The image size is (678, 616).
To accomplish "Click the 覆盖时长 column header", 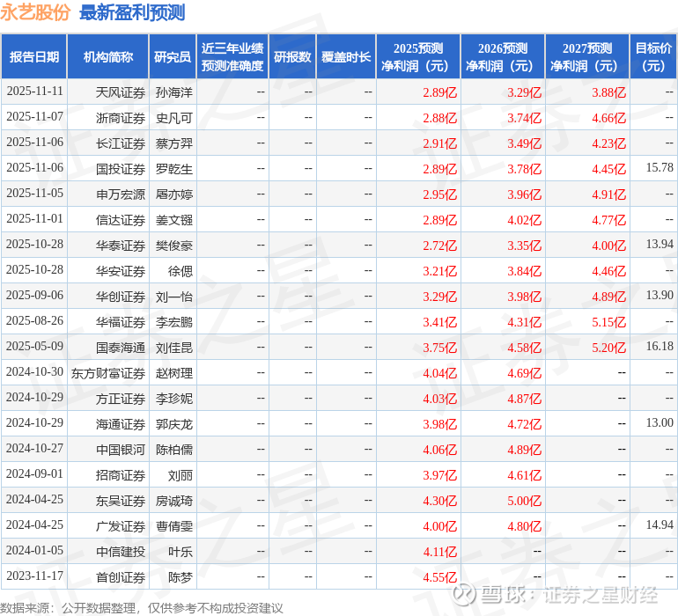I will click(346, 56).
